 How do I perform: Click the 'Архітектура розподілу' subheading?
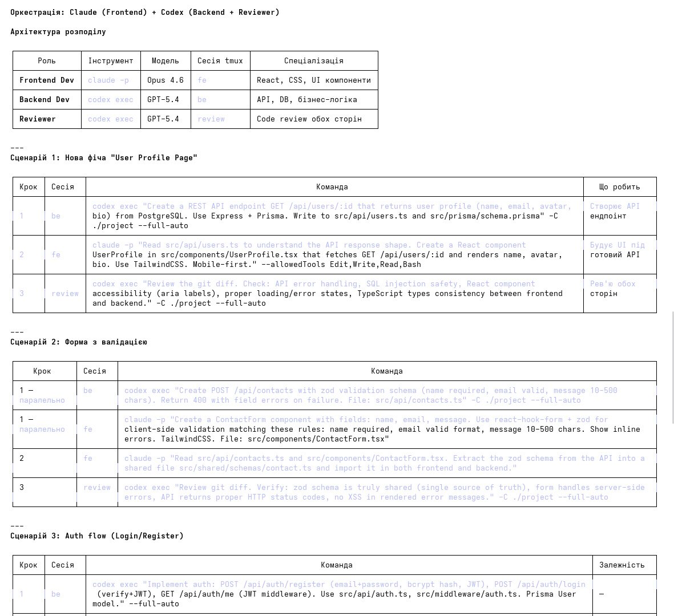coord(58,32)
